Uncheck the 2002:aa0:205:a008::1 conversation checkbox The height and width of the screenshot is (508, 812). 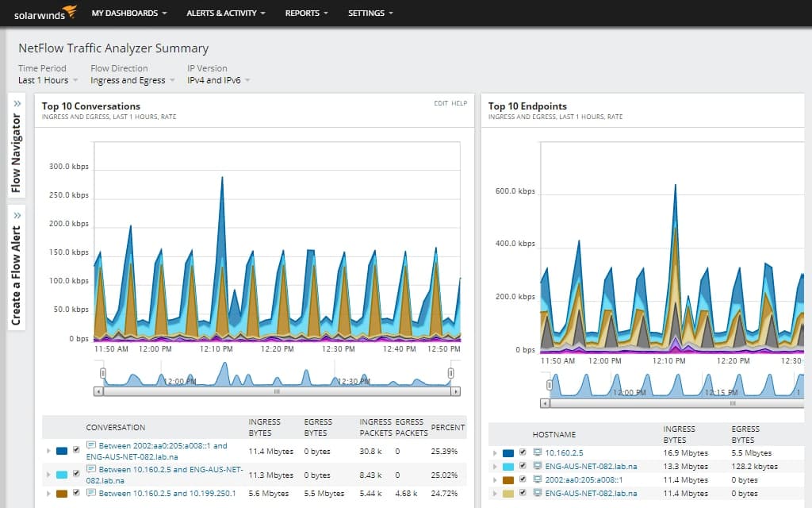click(76, 450)
